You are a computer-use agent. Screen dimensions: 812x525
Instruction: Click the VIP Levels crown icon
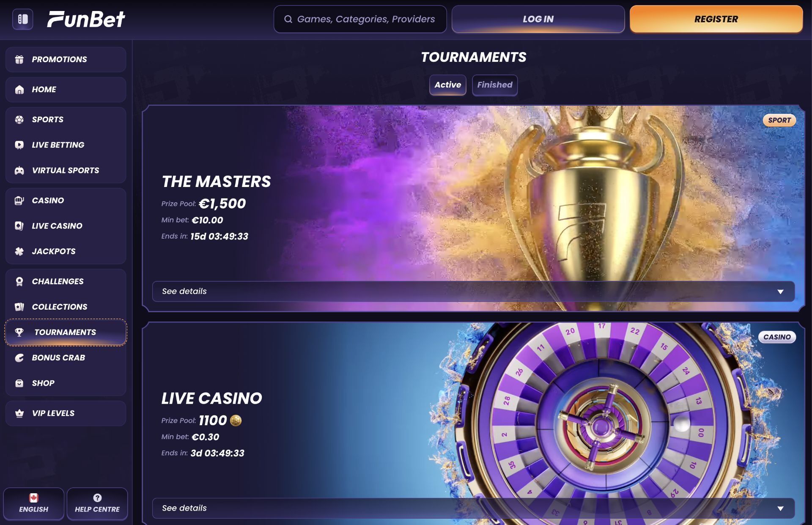tap(19, 413)
